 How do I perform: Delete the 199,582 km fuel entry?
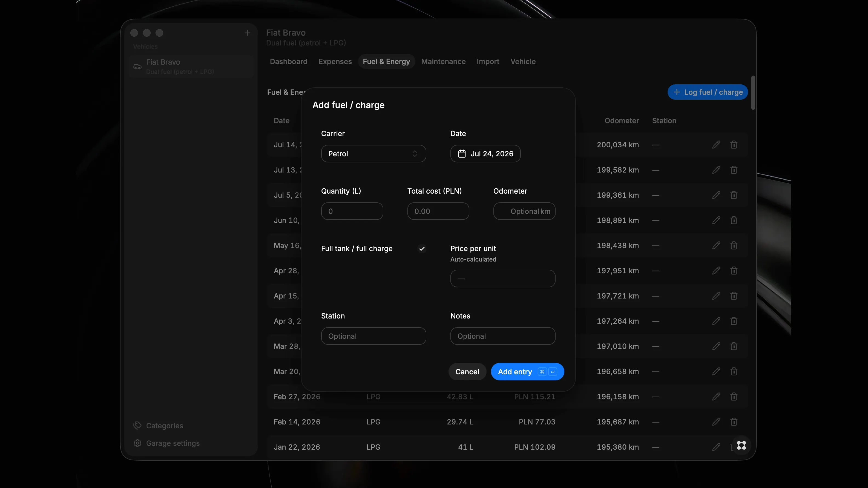click(734, 170)
